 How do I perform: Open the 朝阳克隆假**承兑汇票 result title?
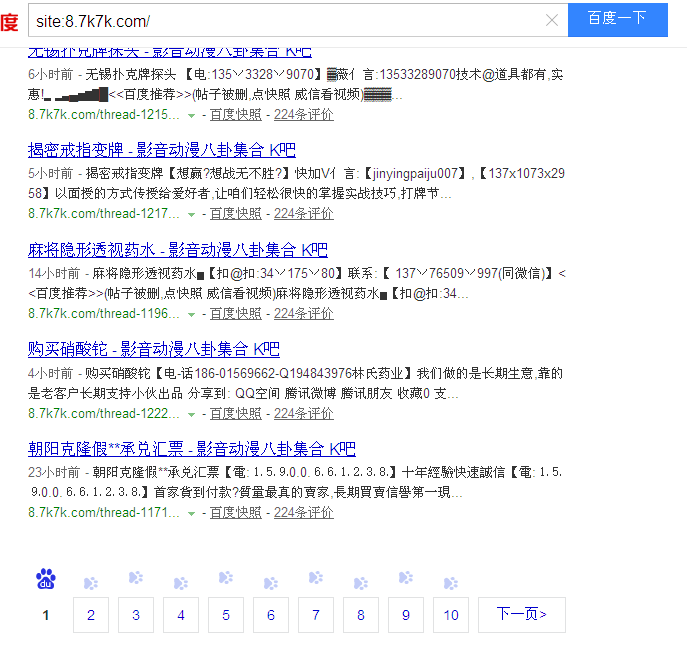coord(191,449)
